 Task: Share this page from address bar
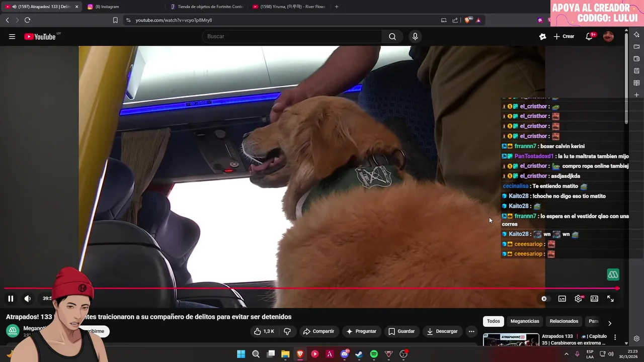point(455,20)
